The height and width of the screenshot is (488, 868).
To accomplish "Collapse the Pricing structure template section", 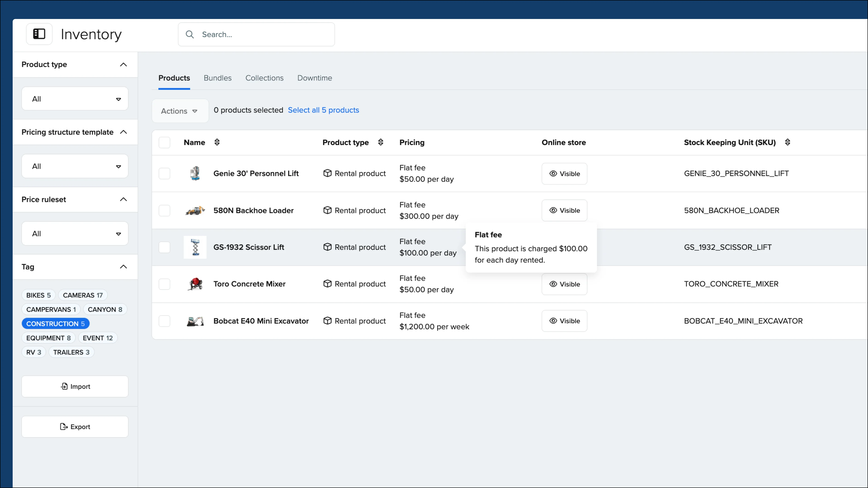I will (x=123, y=132).
